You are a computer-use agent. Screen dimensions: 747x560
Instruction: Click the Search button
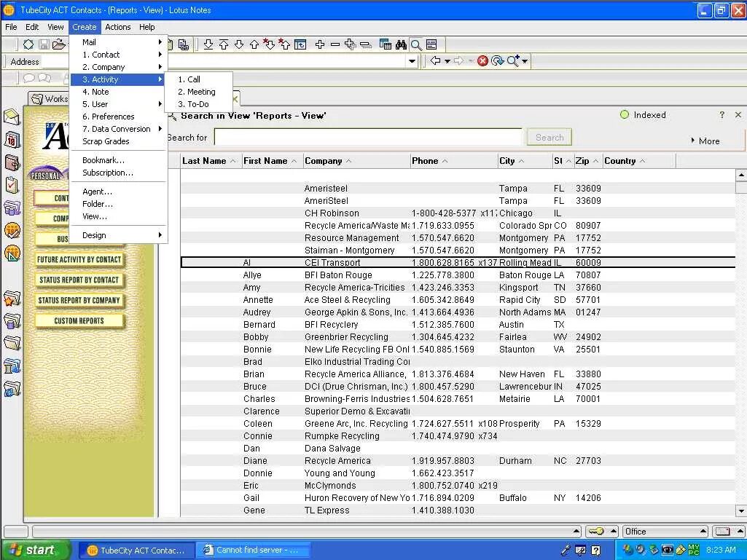pyautogui.click(x=550, y=137)
